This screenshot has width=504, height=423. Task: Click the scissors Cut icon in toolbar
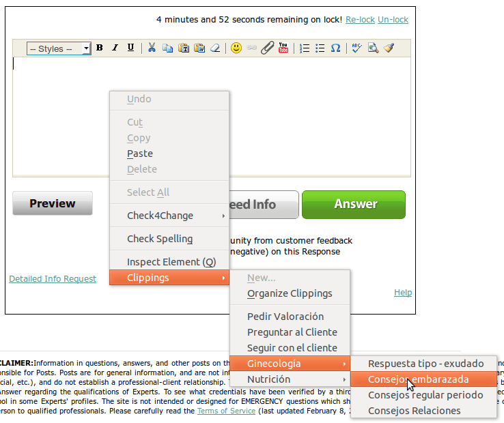[152, 48]
